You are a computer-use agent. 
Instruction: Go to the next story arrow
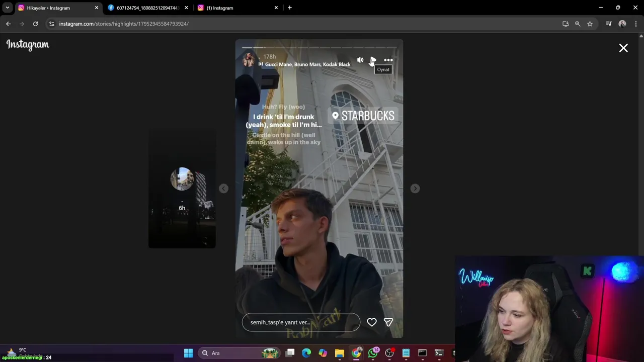pos(415,189)
